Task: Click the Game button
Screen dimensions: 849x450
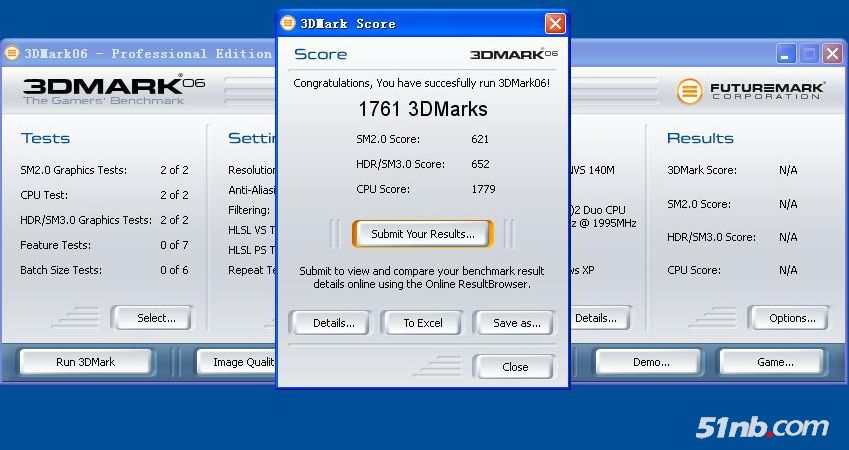Action: click(x=774, y=362)
